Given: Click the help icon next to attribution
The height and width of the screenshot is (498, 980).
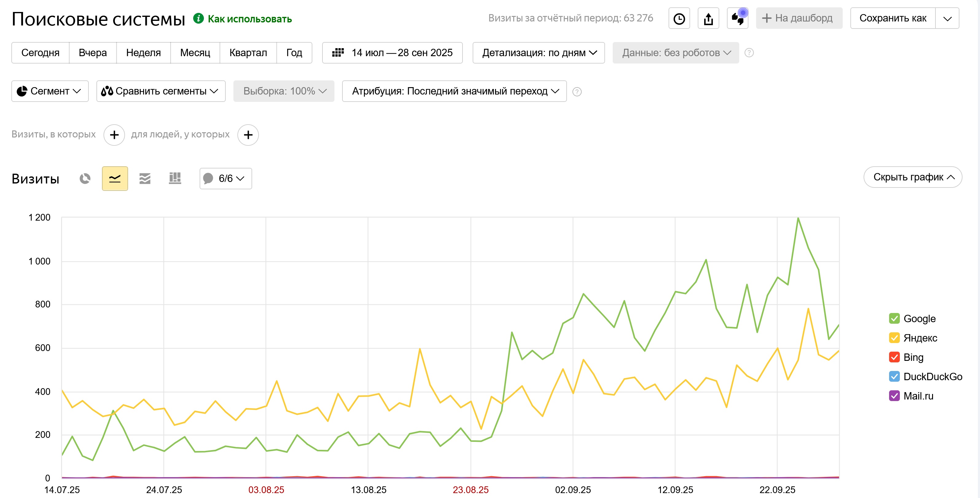Looking at the screenshot, I should pyautogui.click(x=577, y=92).
